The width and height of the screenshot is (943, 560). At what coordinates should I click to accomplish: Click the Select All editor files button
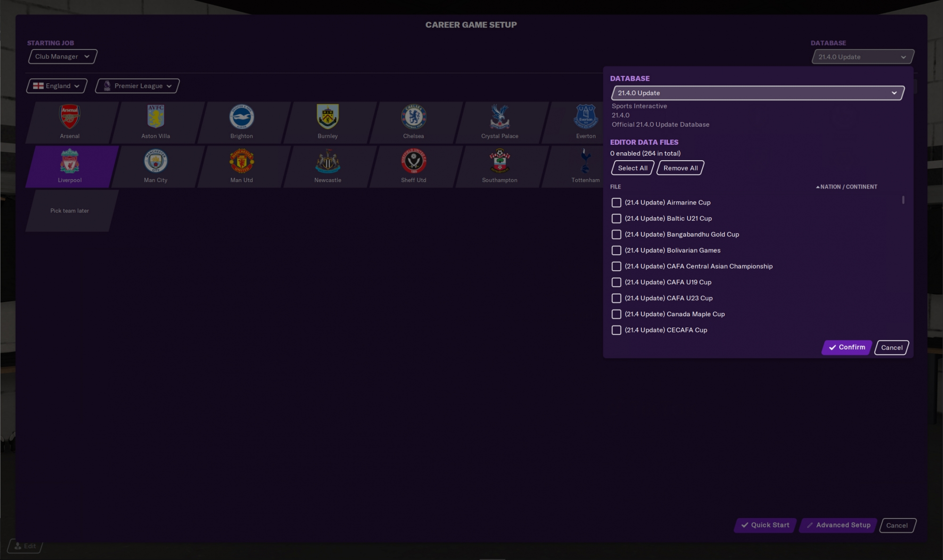[632, 167]
